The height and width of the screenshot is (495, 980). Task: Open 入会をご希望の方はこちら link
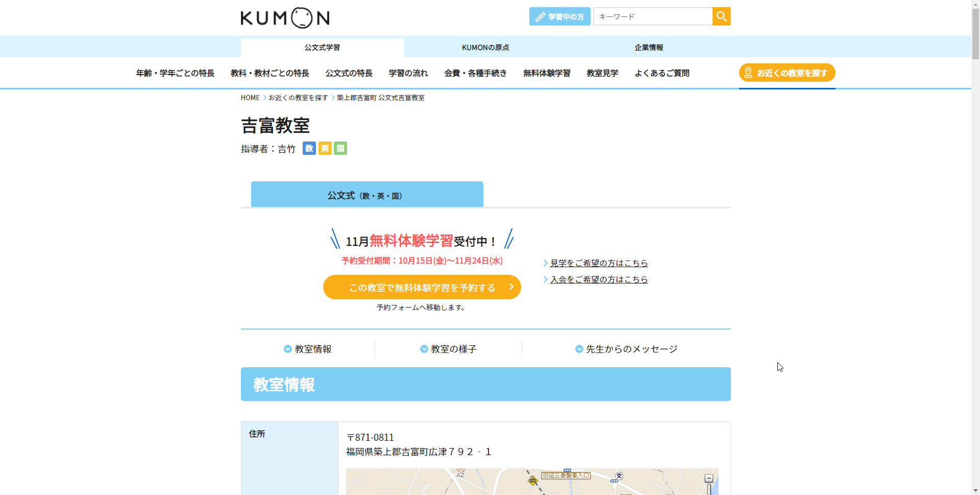tap(599, 279)
